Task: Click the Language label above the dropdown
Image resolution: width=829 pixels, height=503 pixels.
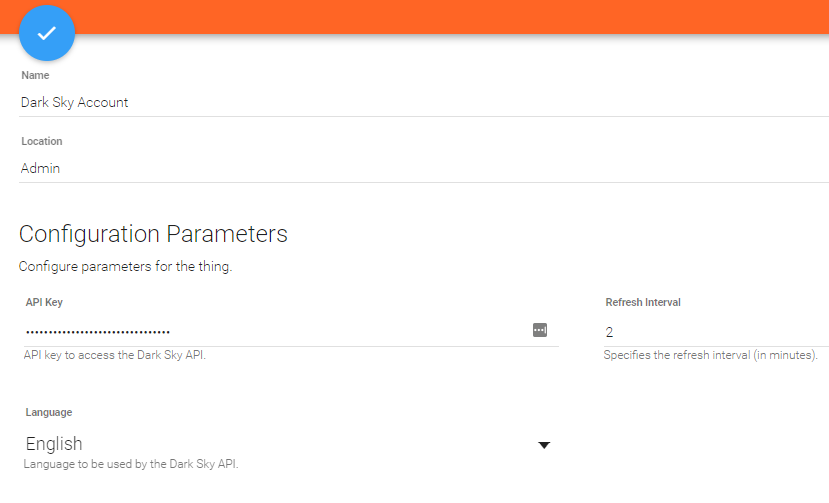Action: click(x=49, y=412)
